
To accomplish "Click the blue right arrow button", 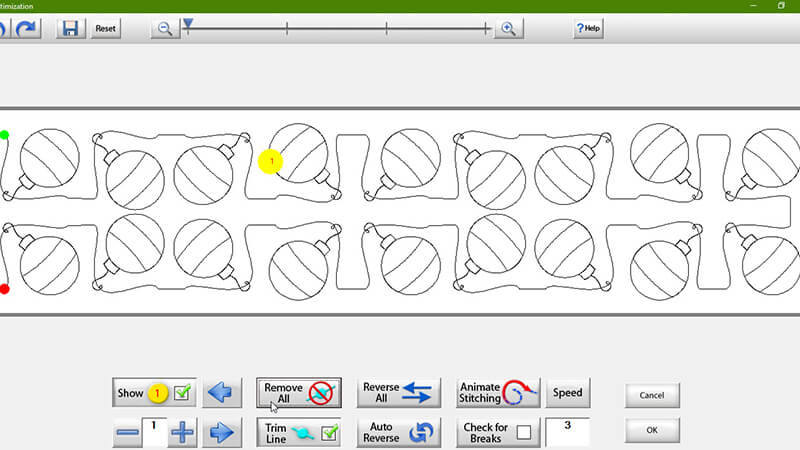I will (222, 432).
